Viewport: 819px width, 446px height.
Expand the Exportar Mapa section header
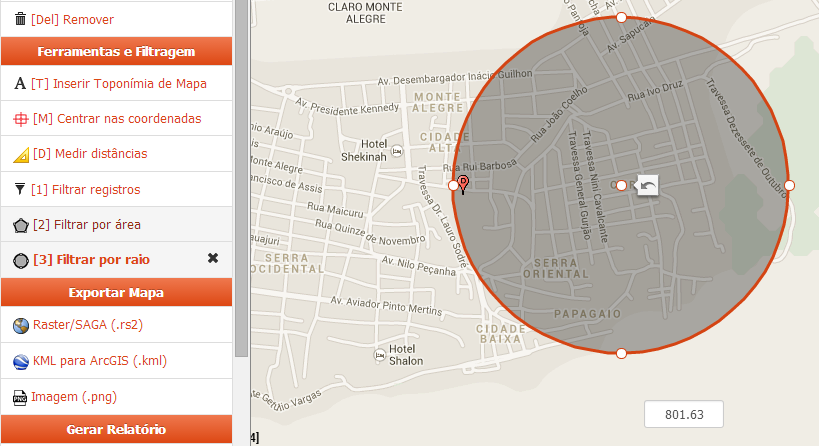[x=116, y=293]
